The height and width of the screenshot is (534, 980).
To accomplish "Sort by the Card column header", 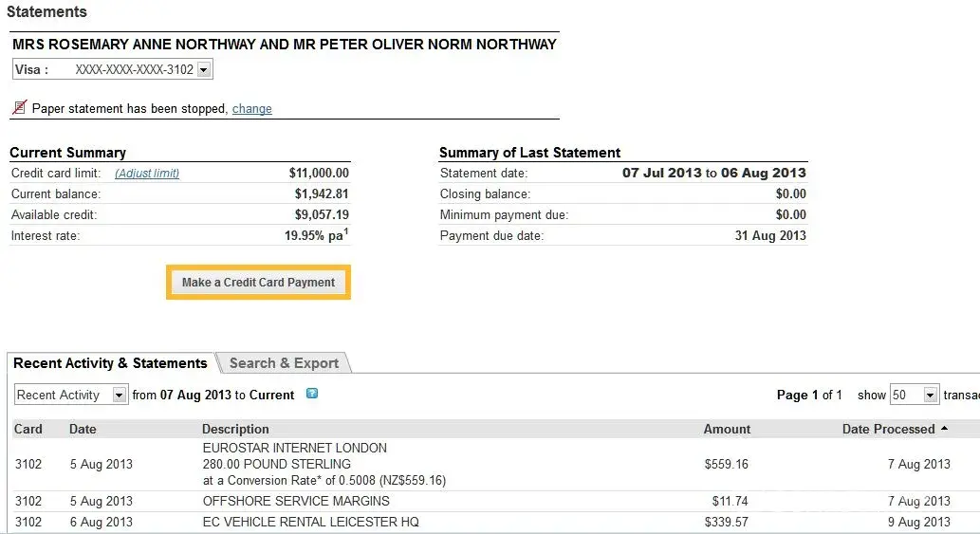I will coord(28,429).
